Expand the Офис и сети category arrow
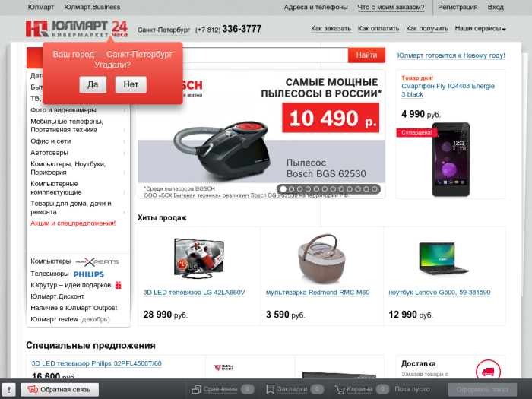The height and width of the screenshot is (399, 532). pos(124,141)
